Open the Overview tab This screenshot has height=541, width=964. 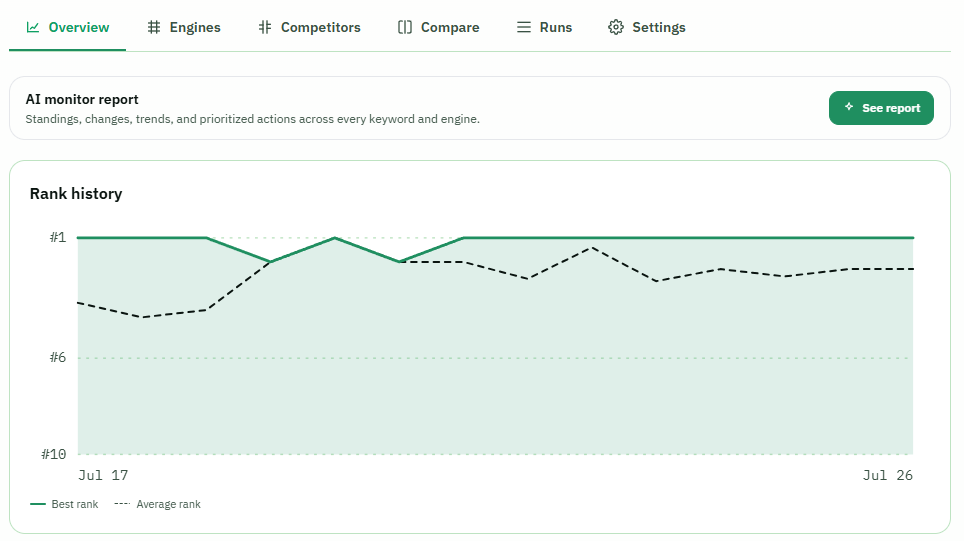pos(68,28)
